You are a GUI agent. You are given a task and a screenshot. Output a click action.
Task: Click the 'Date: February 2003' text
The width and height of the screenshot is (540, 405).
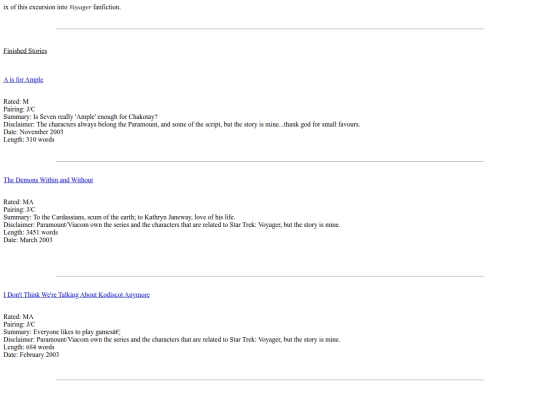click(x=31, y=354)
